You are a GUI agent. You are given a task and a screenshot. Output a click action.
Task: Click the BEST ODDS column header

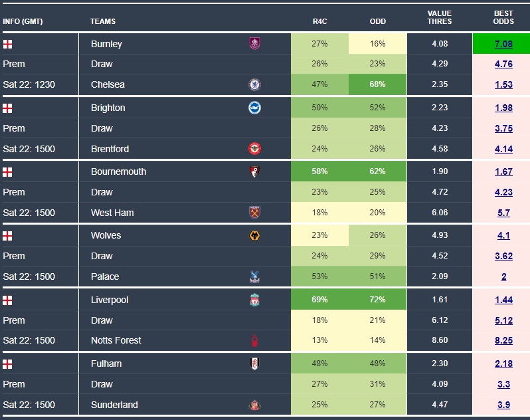503,17
